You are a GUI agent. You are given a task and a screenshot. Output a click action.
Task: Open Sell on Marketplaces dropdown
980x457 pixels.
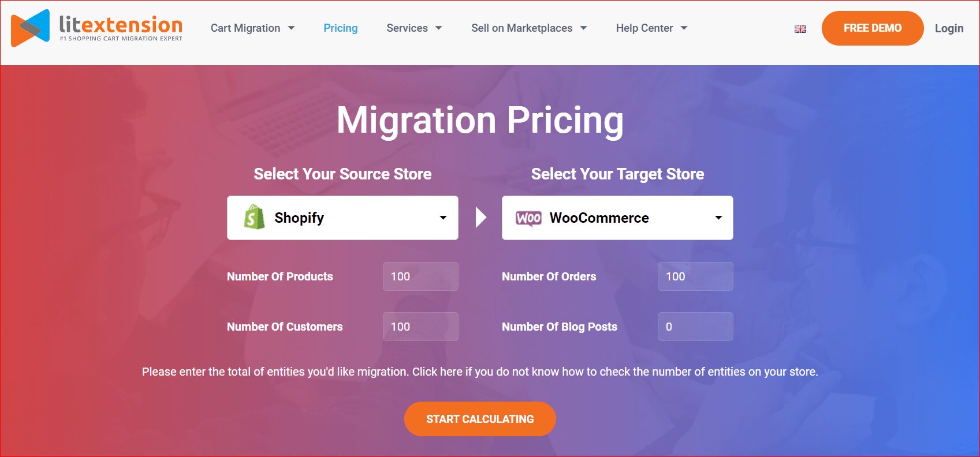point(529,28)
